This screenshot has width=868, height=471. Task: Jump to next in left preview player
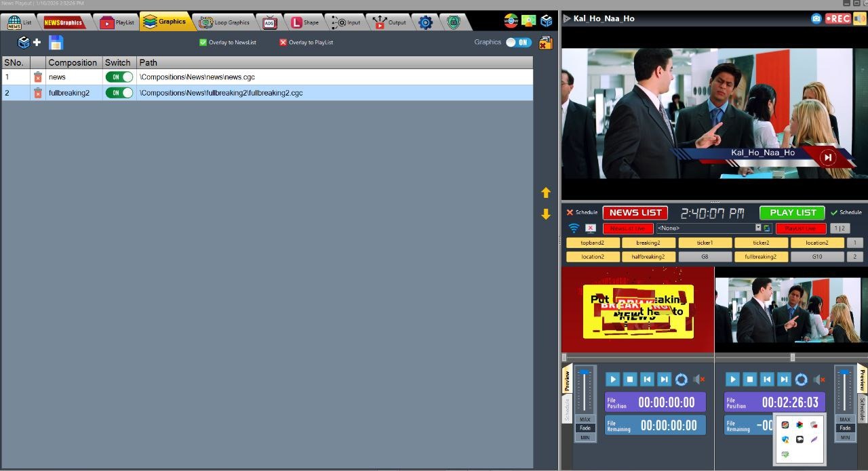[665, 380]
